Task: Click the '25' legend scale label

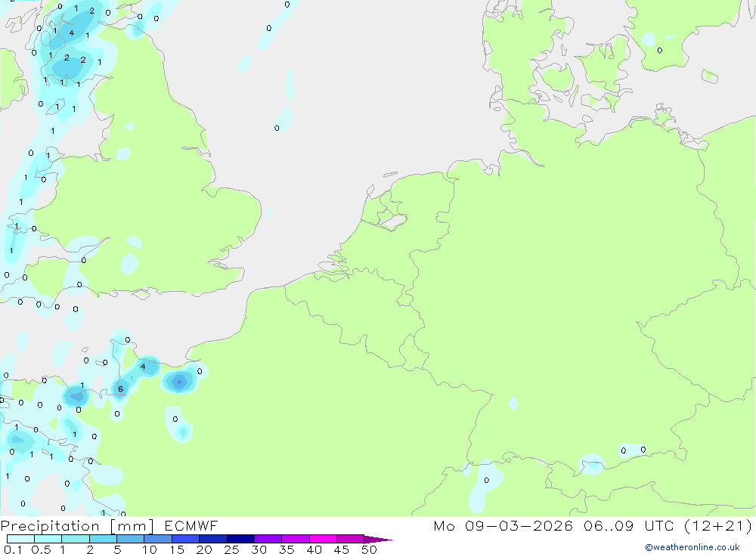Action: tap(232, 549)
